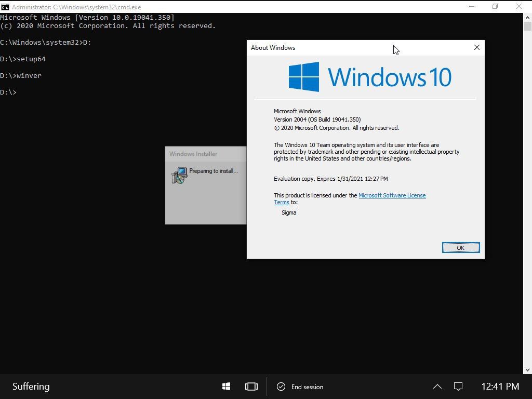Click C:\Windows\system32>D: command line
This screenshot has height=399, width=532.
(x=46, y=43)
